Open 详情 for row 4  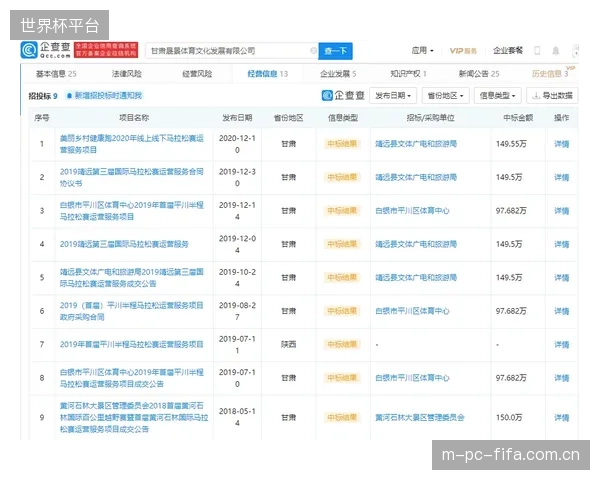561,244
